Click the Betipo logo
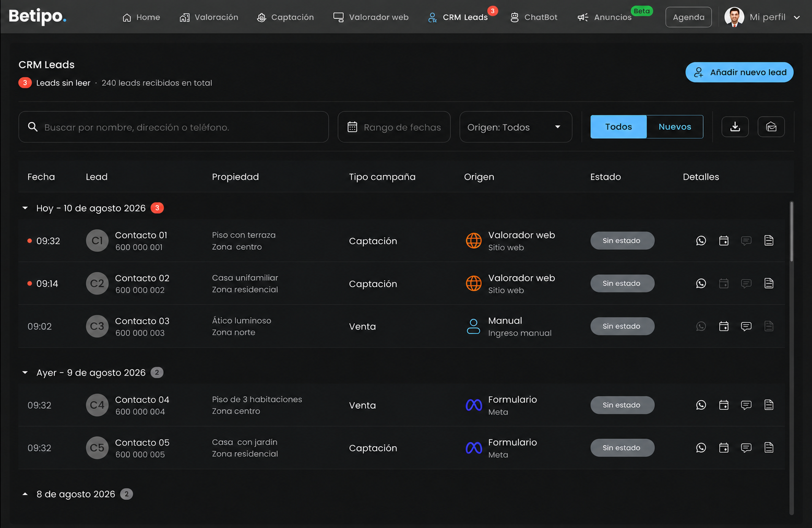812x528 pixels. pyautogui.click(x=38, y=17)
